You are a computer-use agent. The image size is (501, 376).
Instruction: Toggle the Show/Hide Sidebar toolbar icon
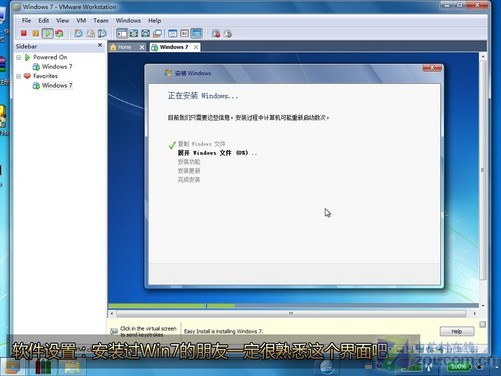point(122,33)
